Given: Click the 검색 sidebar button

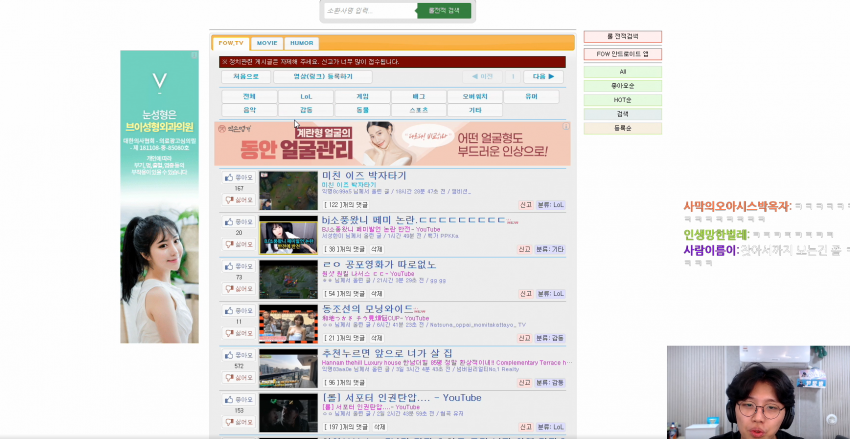Looking at the screenshot, I should 623,114.
